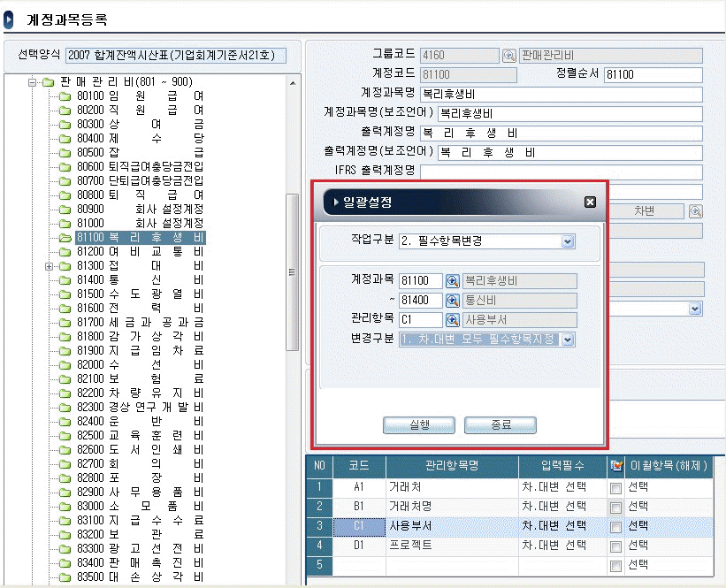The height and width of the screenshot is (588, 726).
Task: Expand the 81300 접대비 tree node
Action: [x=50, y=266]
